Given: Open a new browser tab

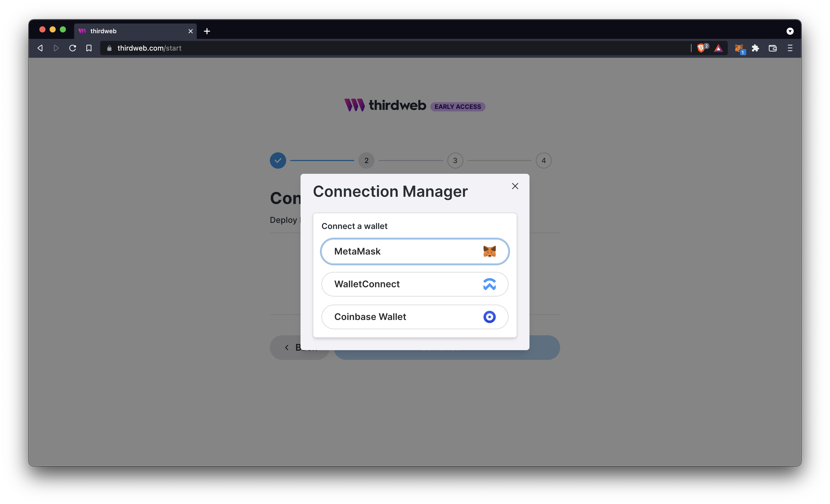Looking at the screenshot, I should [x=207, y=31].
